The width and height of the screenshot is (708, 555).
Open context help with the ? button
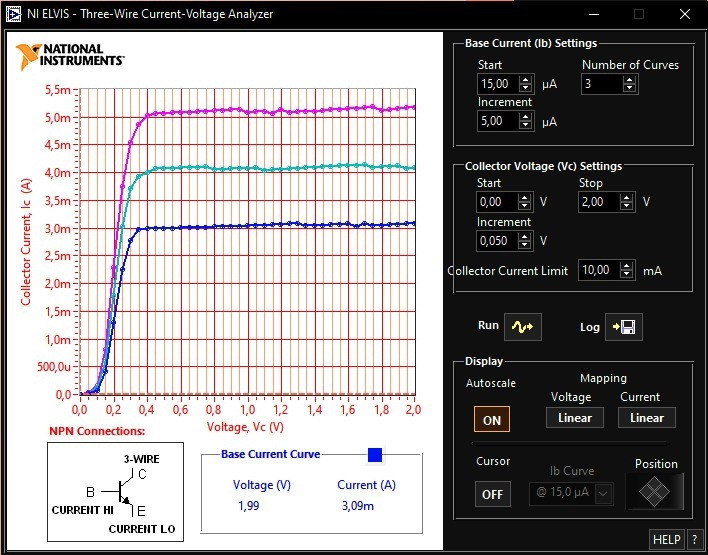coord(694,539)
